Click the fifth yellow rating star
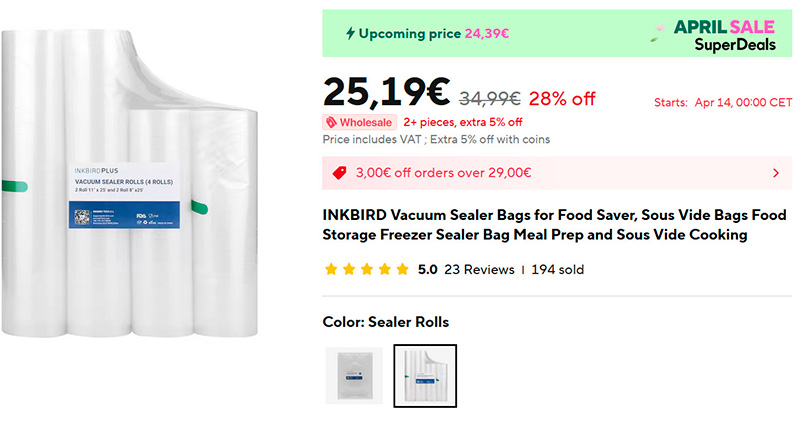 (402, 270)
